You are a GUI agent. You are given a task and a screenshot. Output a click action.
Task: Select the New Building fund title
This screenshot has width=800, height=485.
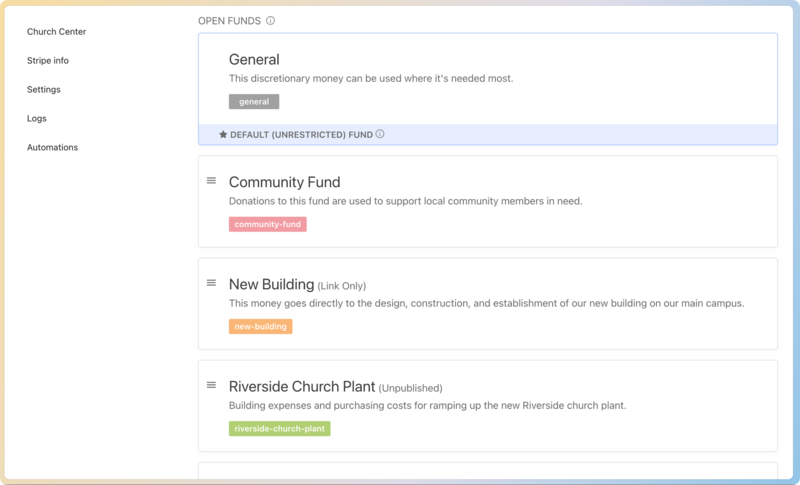(x=271, y=284)
